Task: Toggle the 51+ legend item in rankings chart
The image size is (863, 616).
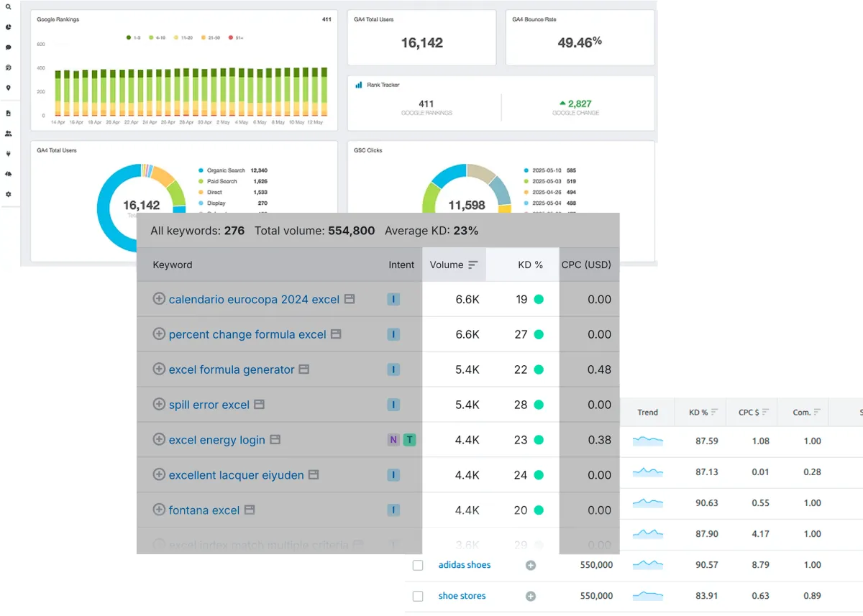Action: coord(236,37)
